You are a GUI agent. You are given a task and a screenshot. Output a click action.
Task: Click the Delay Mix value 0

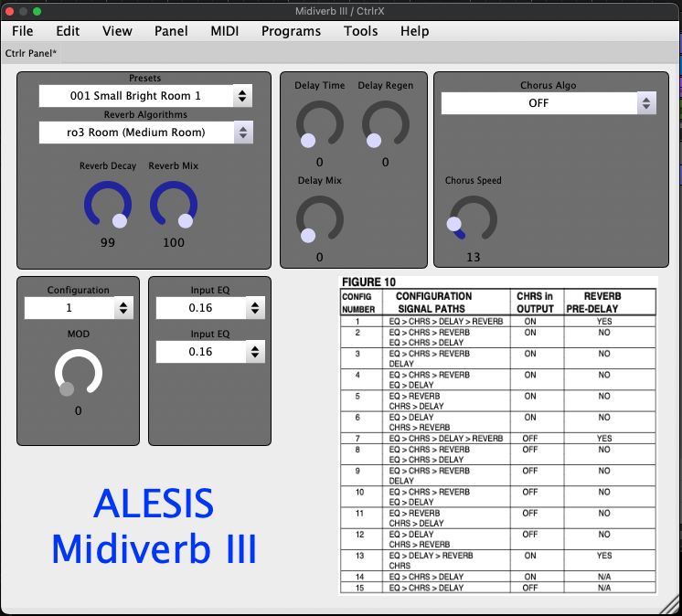point(320,258)
